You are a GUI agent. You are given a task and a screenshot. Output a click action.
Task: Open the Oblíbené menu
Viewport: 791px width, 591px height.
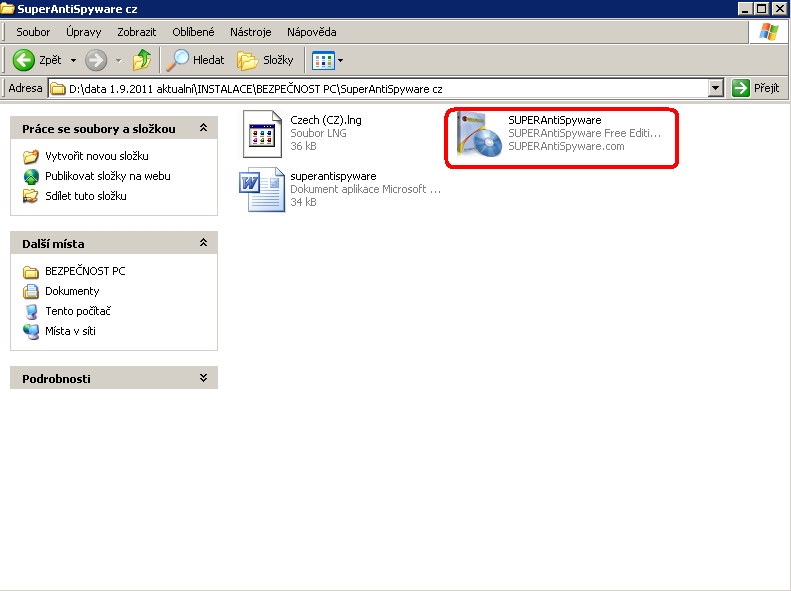pos(193,32)
